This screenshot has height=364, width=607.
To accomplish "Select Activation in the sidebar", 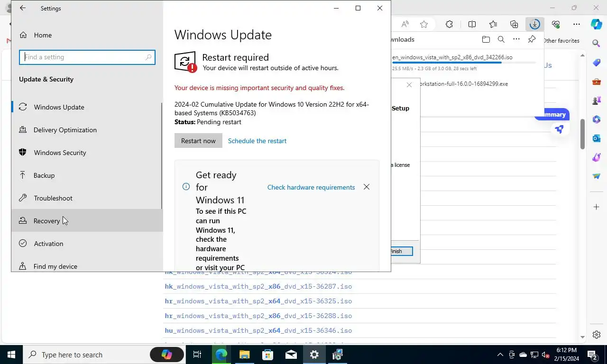I will pyautogui.click(x=87, y=244).
